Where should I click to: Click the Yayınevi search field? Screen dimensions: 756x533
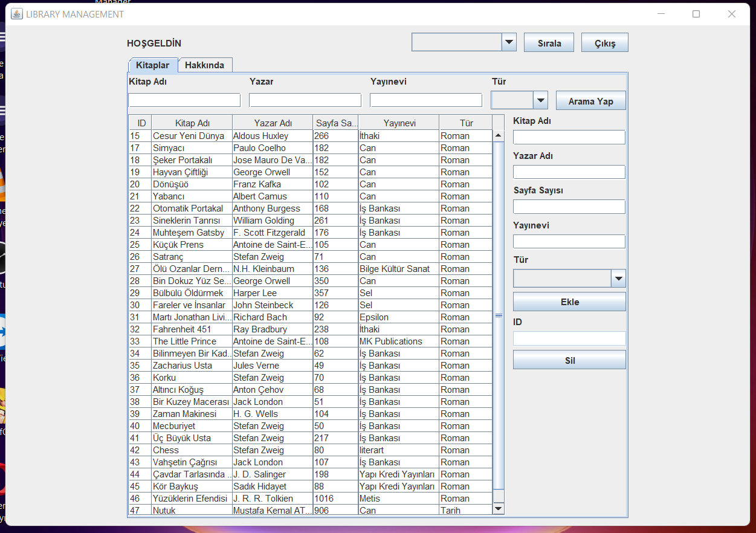coord(425,100)
